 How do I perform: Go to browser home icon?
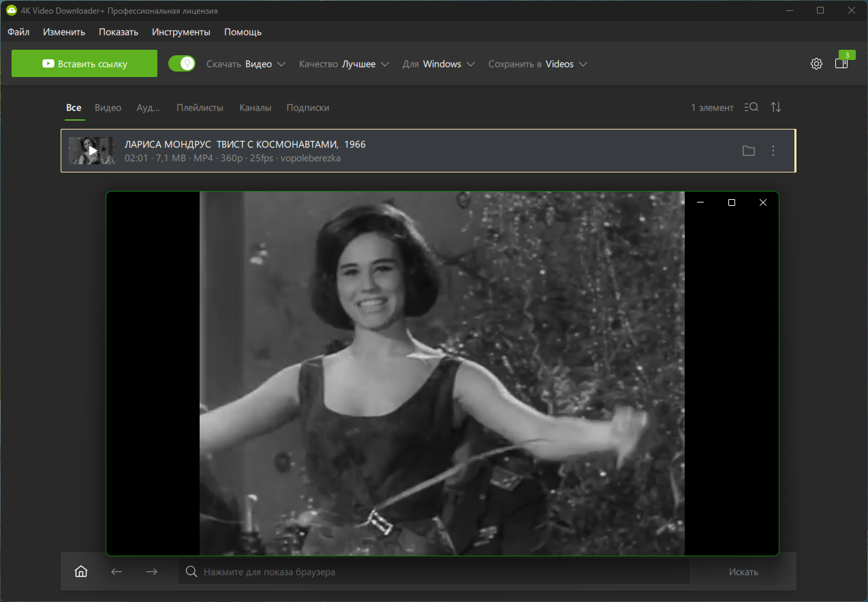pyautogui.click(x=81, y=571)
